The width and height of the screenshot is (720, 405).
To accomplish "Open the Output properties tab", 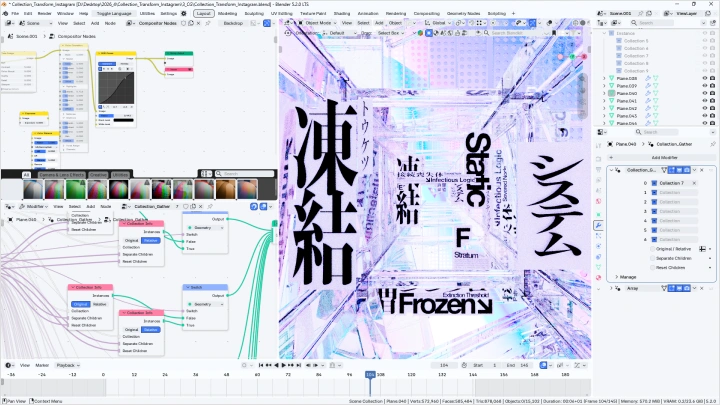I will click(x=598, y=169).
